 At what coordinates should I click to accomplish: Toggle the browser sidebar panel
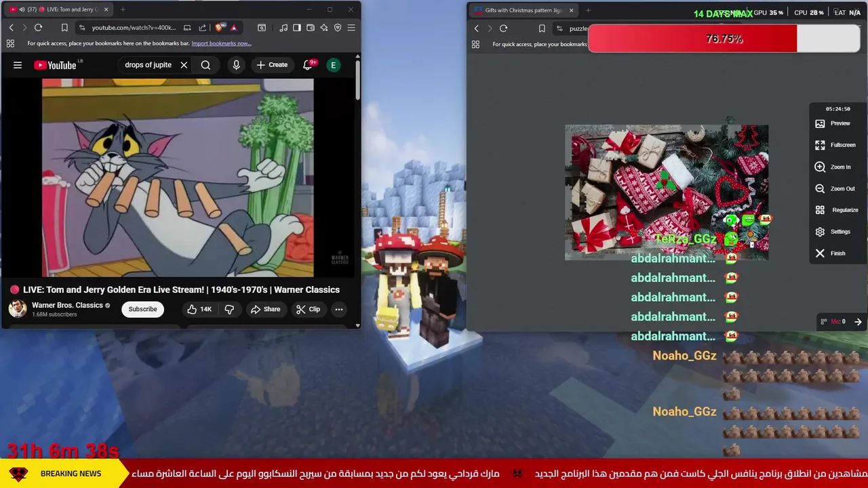297,28
